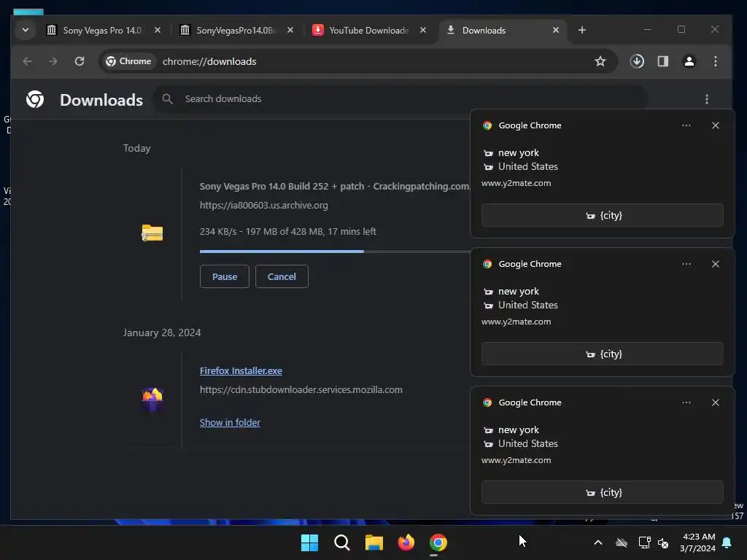Close the Sony Vegas Pro 14.0 tab
This screenshot has height=560, width=747.
point(158,30)
